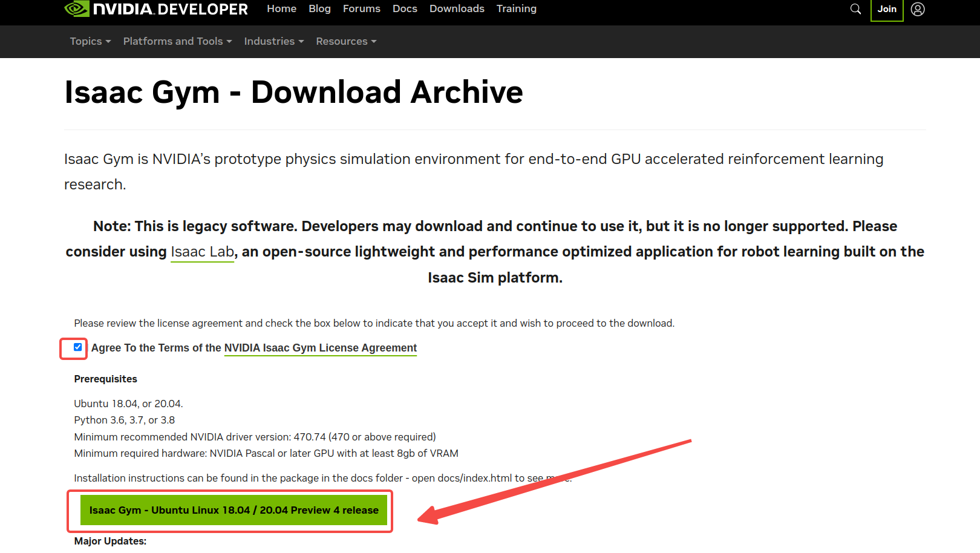Open the Downloads menu item
The width and height of the screenshot is (980, 553).
(457, 8)
